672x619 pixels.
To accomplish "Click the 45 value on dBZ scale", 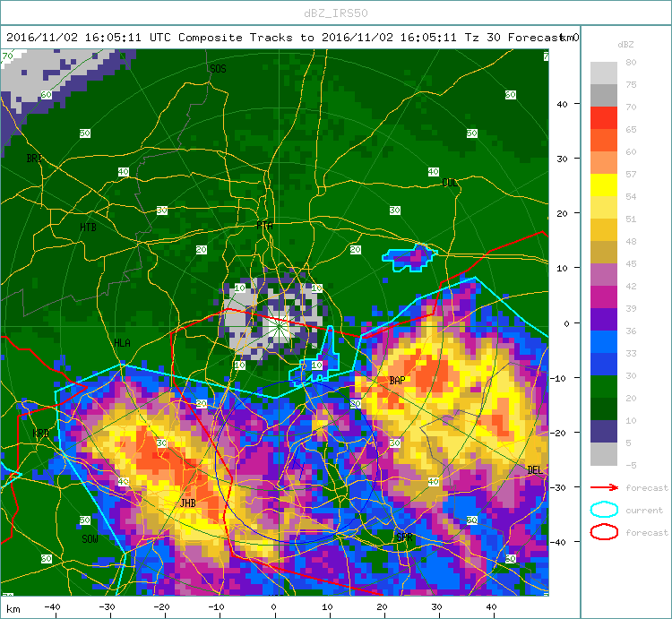I will pyautogui.click(x=631, y=264).
